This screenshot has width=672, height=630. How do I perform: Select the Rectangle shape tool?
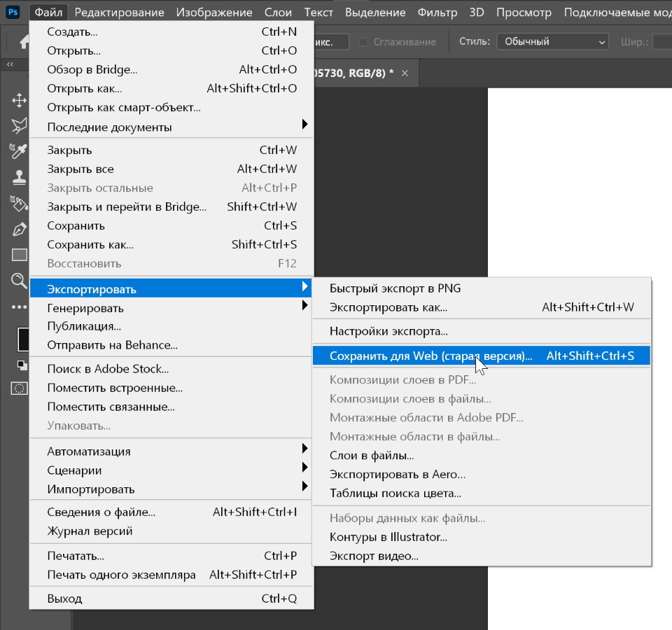pyautogui.click(x=20, y=255)
